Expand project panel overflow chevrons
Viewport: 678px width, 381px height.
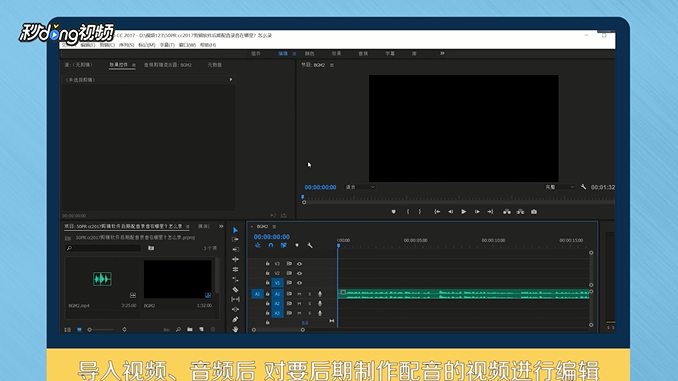(221, 226)
